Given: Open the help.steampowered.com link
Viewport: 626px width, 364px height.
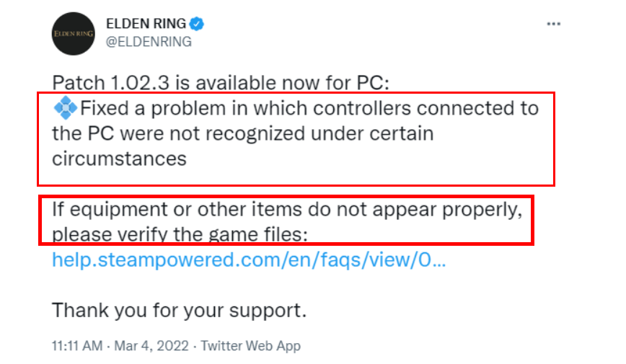Looking at the screenshot, I should 248,259.
